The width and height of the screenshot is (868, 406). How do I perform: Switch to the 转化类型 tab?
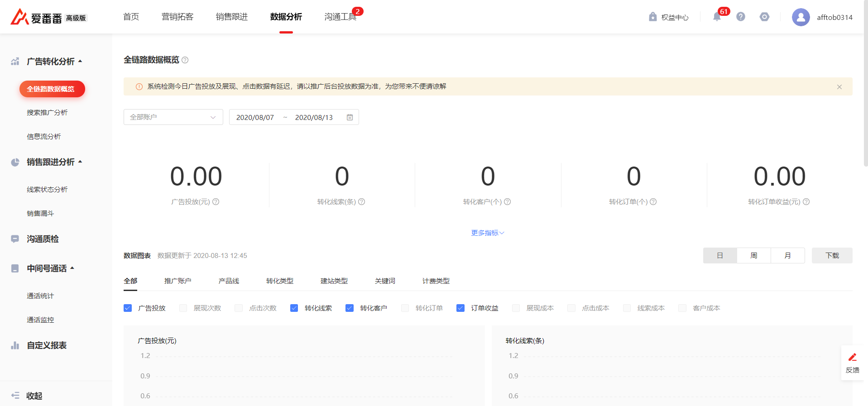[x=280, y=281]
